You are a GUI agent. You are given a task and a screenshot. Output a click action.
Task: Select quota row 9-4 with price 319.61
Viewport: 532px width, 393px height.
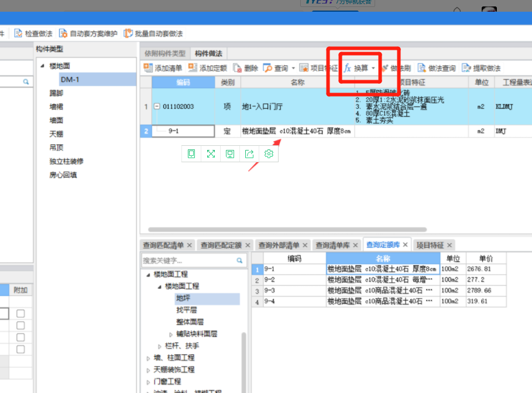click(x=379, y=301)
